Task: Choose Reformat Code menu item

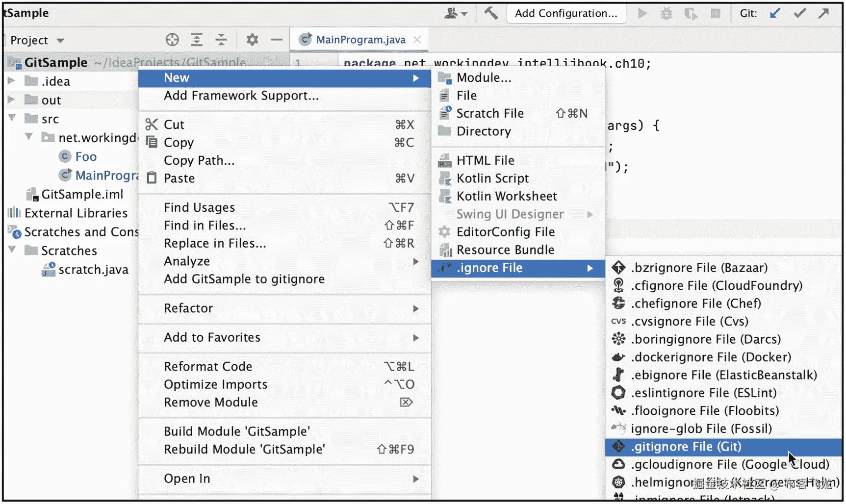Action: pyautogui.click(x=284, y=366)
